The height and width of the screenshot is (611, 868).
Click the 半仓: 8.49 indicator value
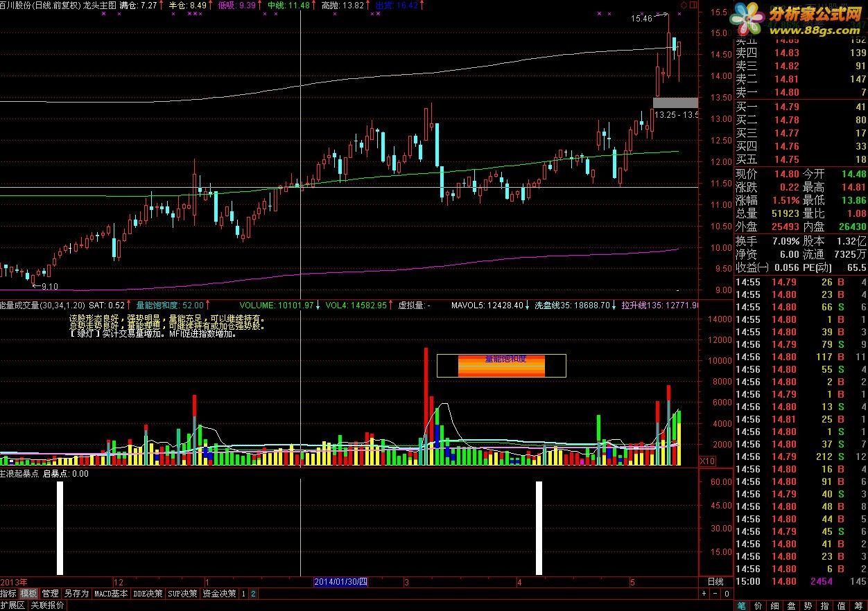pos(187,5)
